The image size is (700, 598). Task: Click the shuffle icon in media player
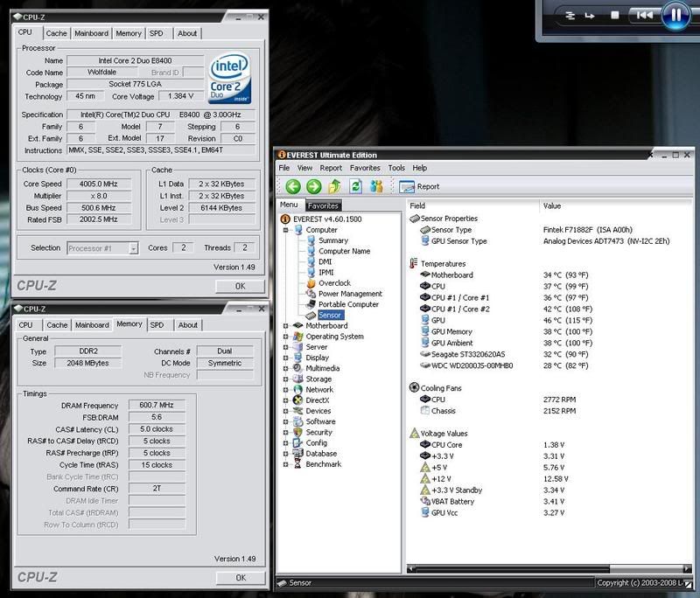click(570, 16)
